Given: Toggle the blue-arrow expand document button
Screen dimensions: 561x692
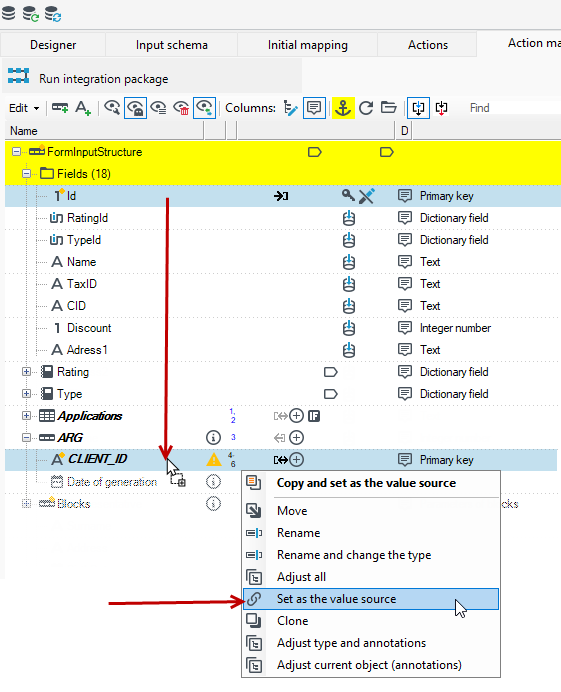Looking at the screenshot, I should point(418,108).
